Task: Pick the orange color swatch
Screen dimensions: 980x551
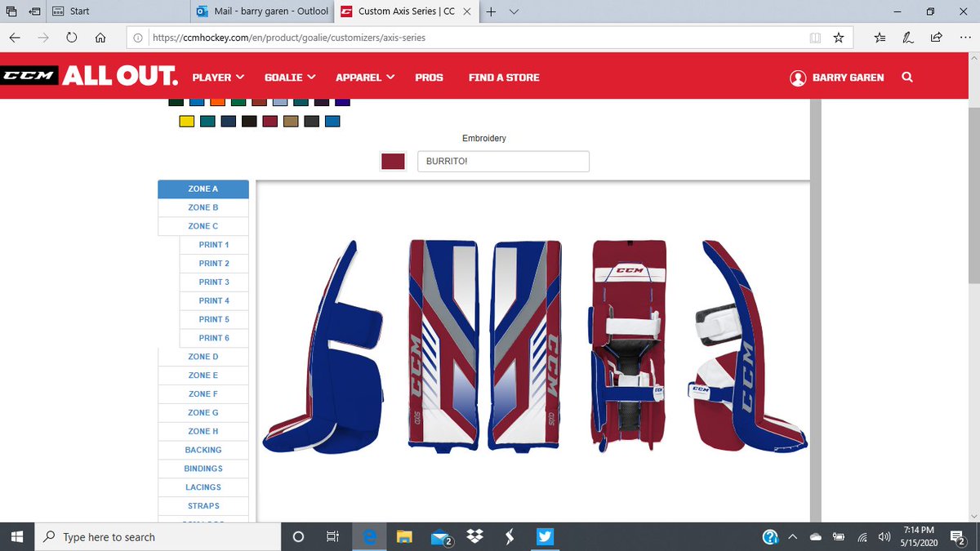Action: click(217, 102)
